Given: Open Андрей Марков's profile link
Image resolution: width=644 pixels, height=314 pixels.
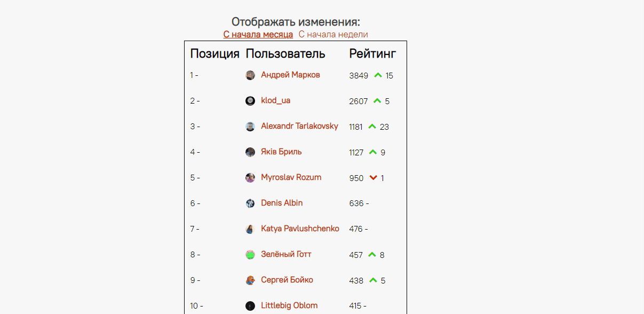Looking at the screenshot, I should pos(290,75).
